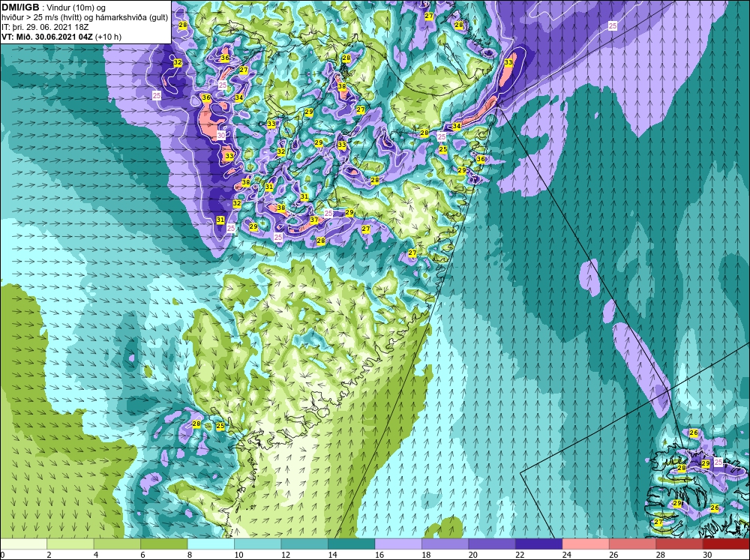This screenshot has height=560, width=750.
Task: Click the dark indigo 22–24 legend swatch
Action: point(539,544)
